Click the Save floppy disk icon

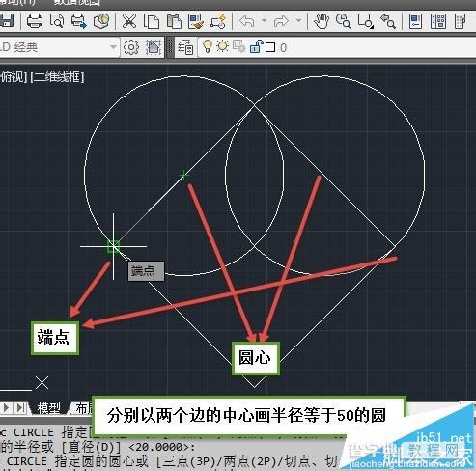point(7,21)
